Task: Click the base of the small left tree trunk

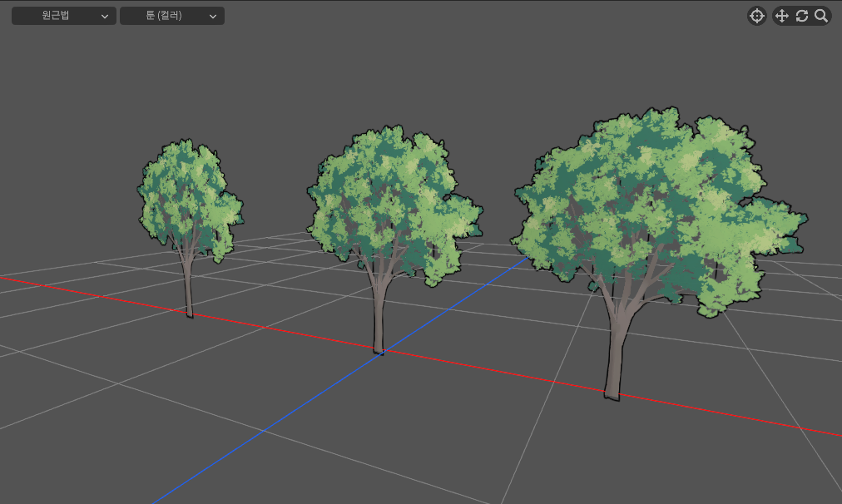Action: [x=190, y=314]
